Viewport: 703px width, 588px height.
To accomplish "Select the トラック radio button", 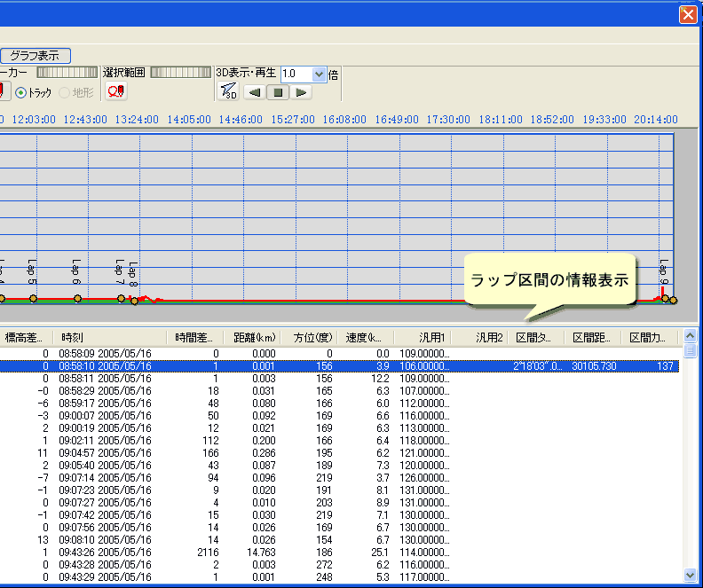I will click(x=22, y=92).
